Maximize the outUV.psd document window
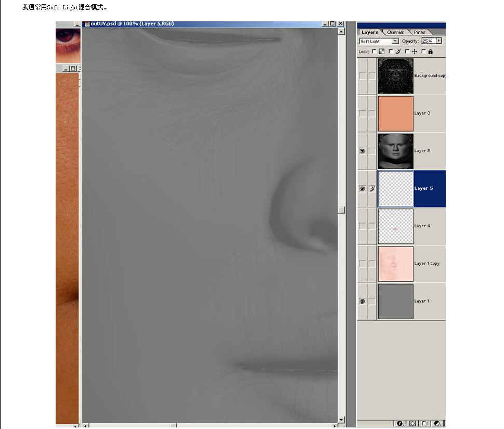 point(333,24)
